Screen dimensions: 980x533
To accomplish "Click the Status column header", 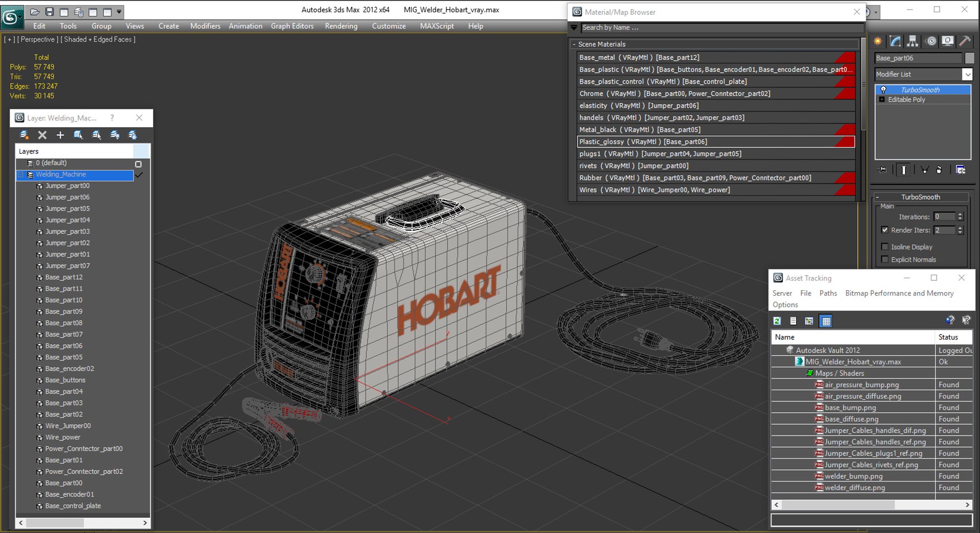I will (953, 337).
